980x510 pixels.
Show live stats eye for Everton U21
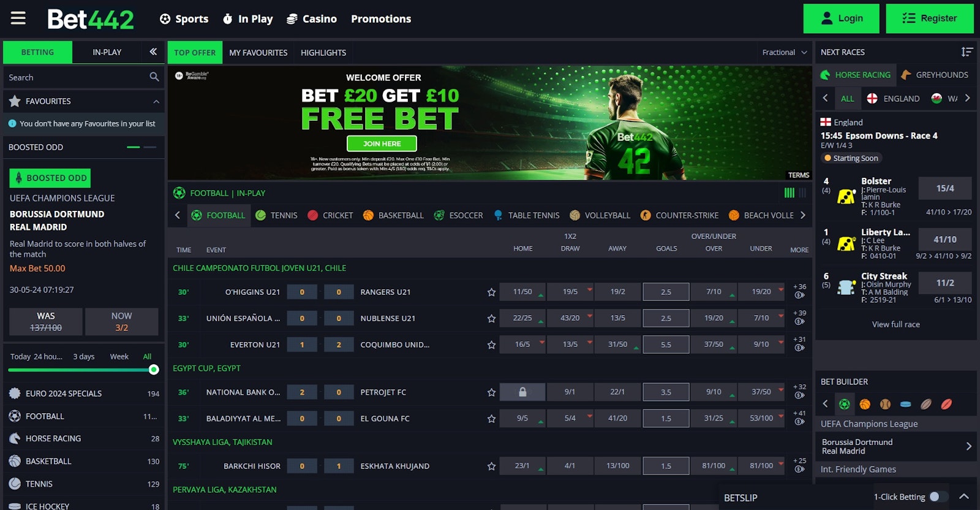coord(799,348)
